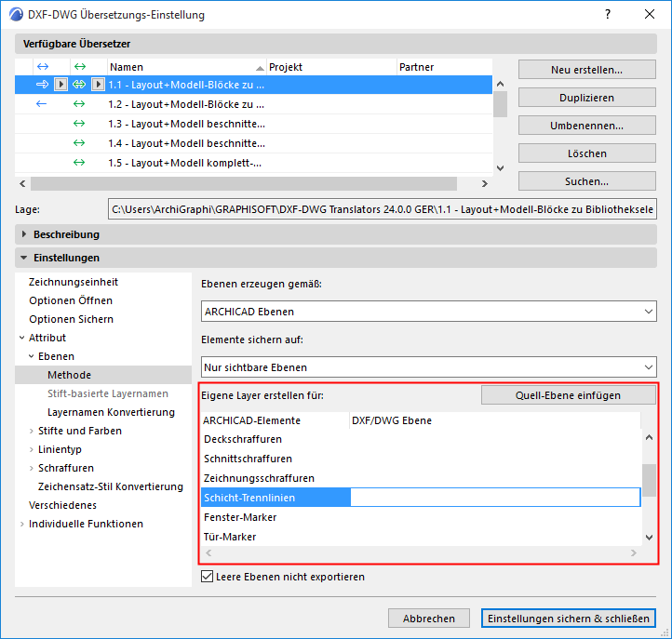Click the Suchen... button
672x639 pixels.
(586, 181)
